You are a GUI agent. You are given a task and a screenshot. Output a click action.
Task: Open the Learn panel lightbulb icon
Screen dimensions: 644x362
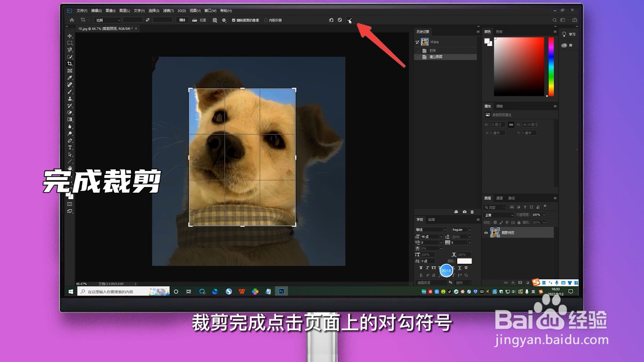(x=564, y=34)
